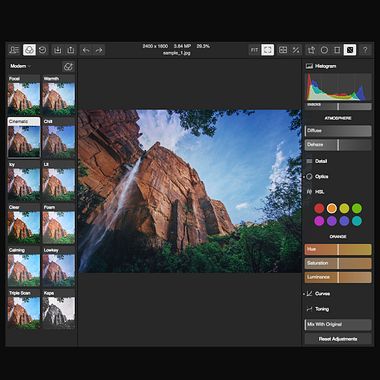Viewport: 380px width, 380px height.
Task: Expand the Detail section
Action: (x=317, y=161)
